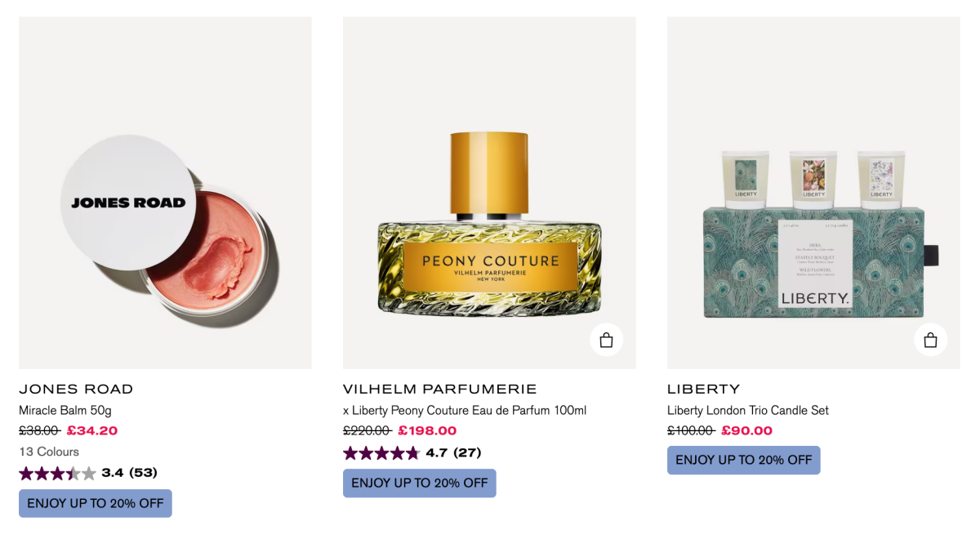
Task: Open the Miracle Balm 50g product page
Action: tap(68, 410)
